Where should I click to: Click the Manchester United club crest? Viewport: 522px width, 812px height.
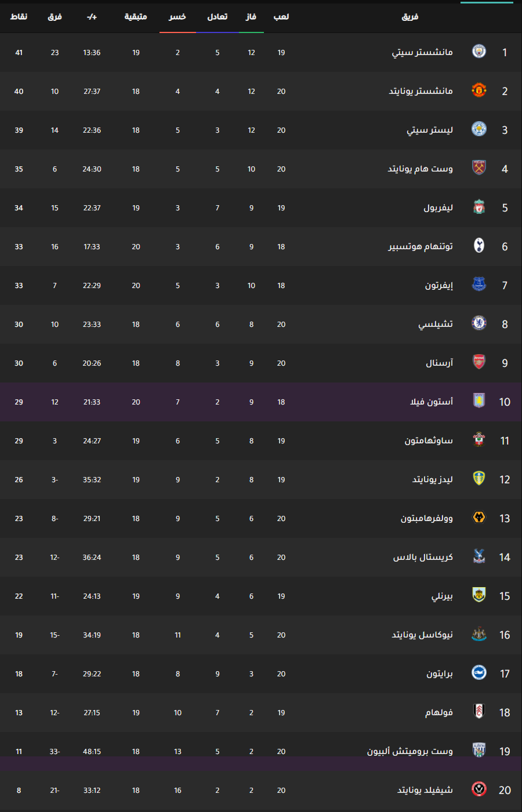pos(479,90)
